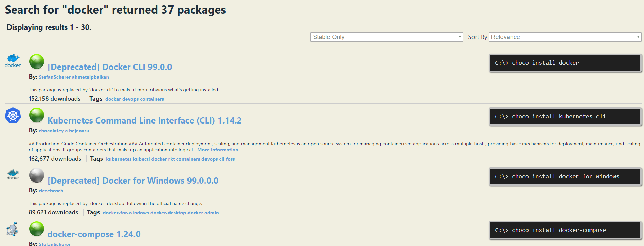644x246 pixels.
Task: Click the Docker logo beside Docker for Windows
Action: click(x=13, y=174)
